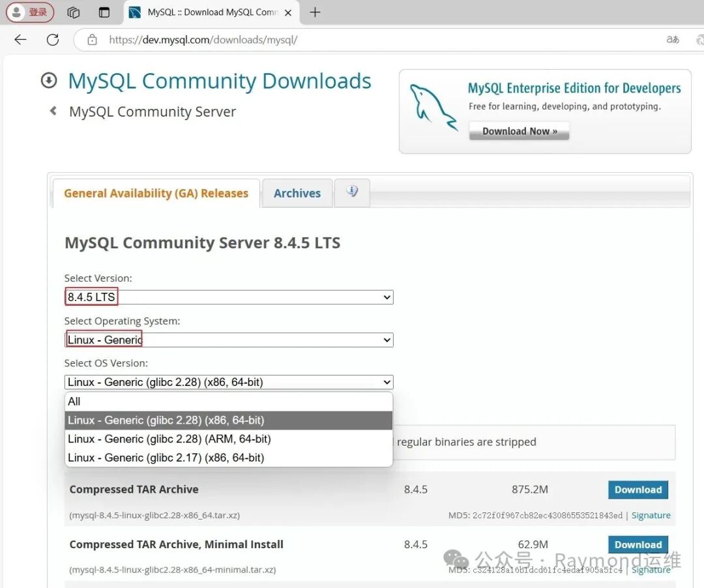Click Compressed TAR Archive, Minimal Install title
Viewport: 704px width, 588px height.
click(177, 544)
